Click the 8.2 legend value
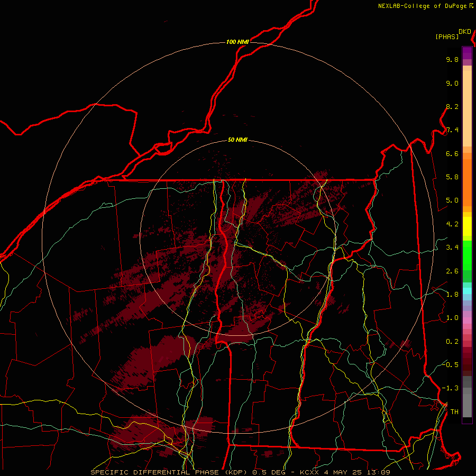This screenshot has width=476, height=476. click(452, 106)
